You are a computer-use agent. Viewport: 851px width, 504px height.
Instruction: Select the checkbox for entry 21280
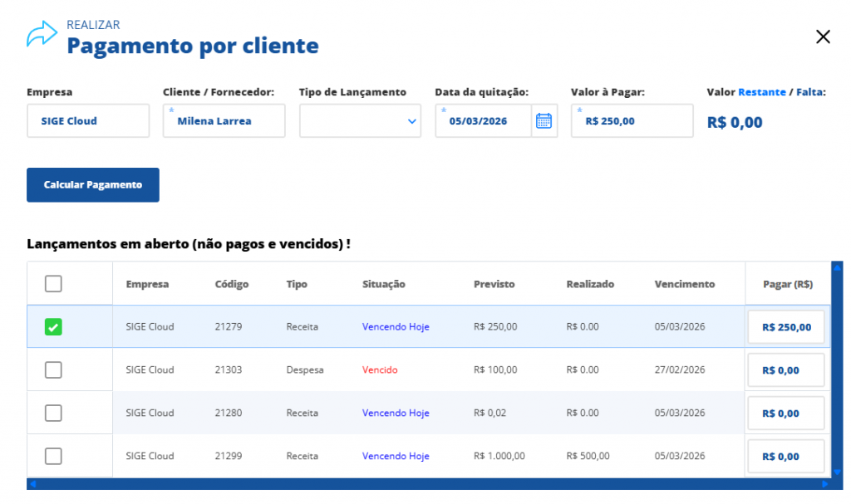coord(53,413)
